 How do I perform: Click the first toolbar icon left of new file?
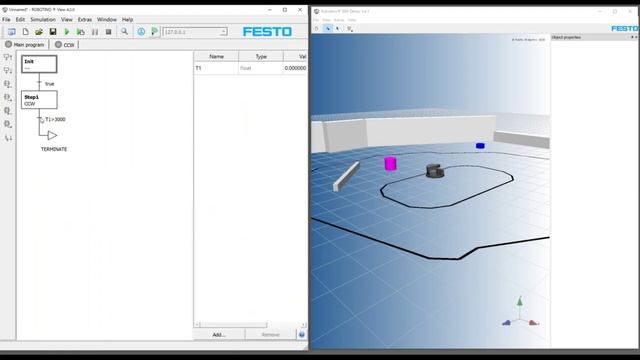[x=11, y=32]
